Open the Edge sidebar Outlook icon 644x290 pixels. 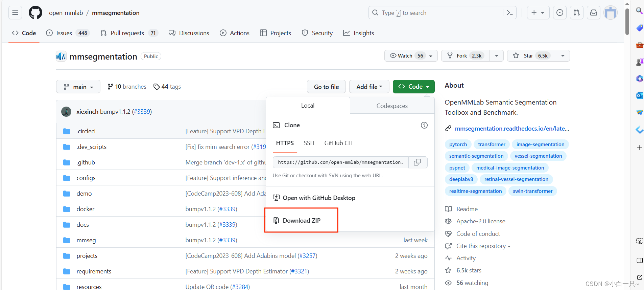click(639, 95)
